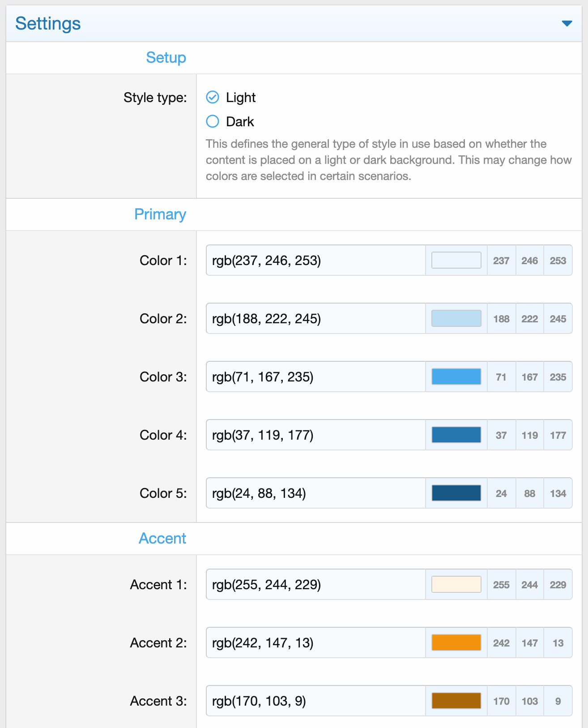Select the Light style type
Screen dimensions: 588x728
213,97
